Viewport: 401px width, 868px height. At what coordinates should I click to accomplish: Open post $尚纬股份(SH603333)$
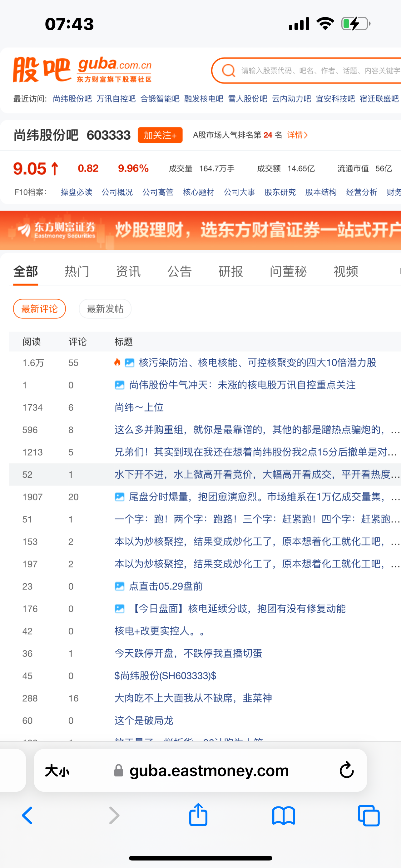click(x=165, y=676)
